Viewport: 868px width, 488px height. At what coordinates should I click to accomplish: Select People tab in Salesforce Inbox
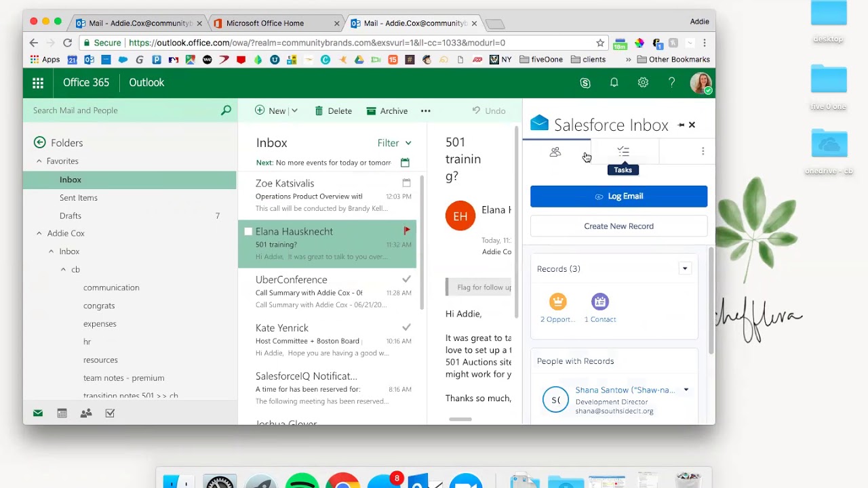tap(555, 152)
